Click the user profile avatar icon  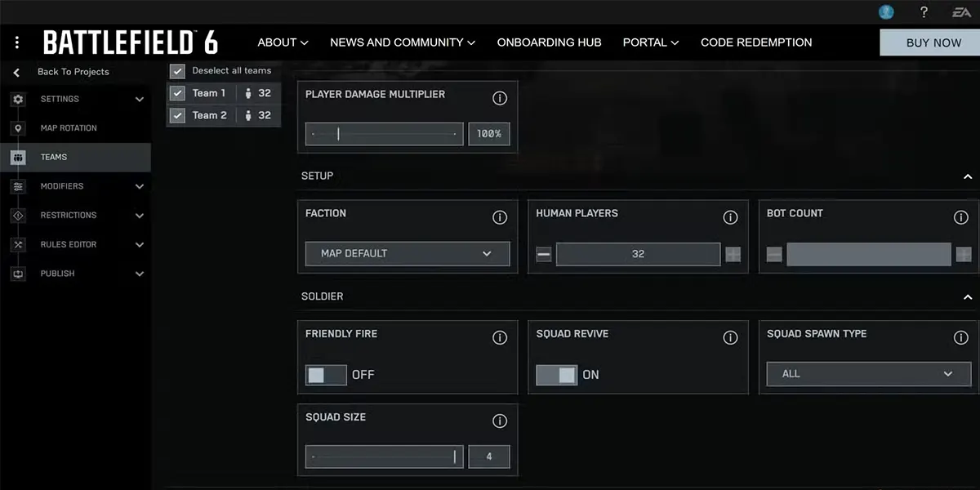(886, 12)
